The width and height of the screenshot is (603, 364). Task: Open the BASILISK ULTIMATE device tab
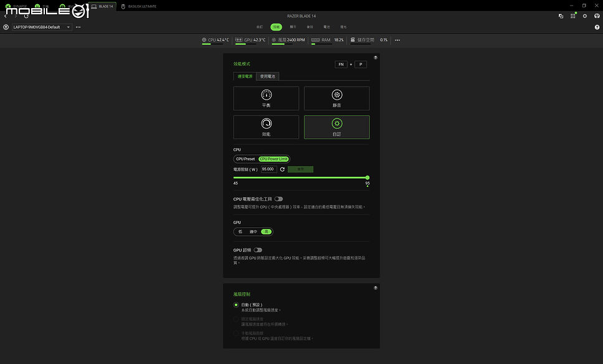139,6
